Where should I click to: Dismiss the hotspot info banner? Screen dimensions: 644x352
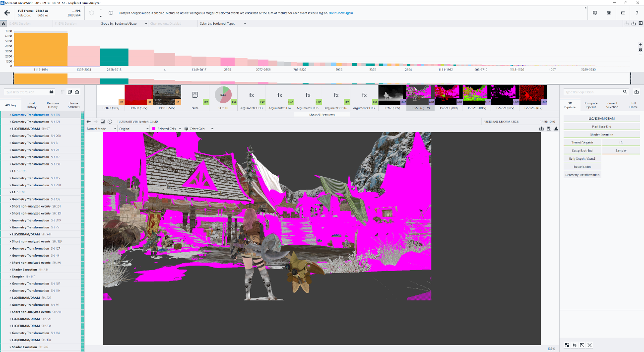tap(586, 8)
